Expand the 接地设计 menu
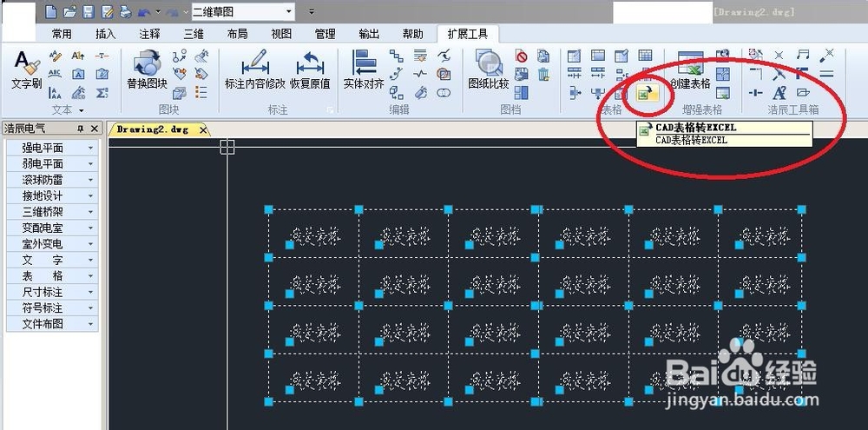 coord(52,196)
